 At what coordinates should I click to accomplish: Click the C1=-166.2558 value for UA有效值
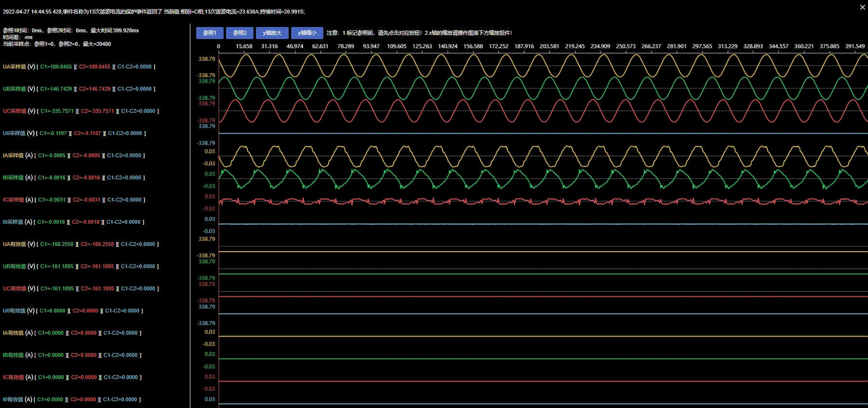tap(57, 244)
